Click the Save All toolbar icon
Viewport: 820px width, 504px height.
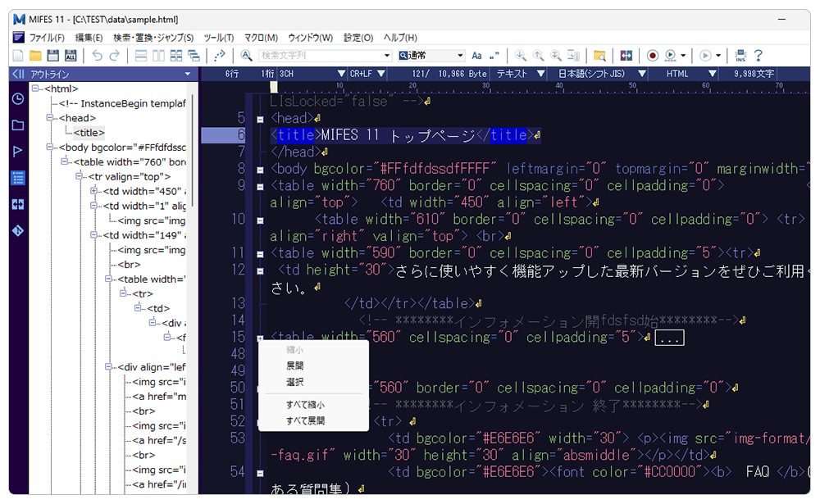point(71,56)
